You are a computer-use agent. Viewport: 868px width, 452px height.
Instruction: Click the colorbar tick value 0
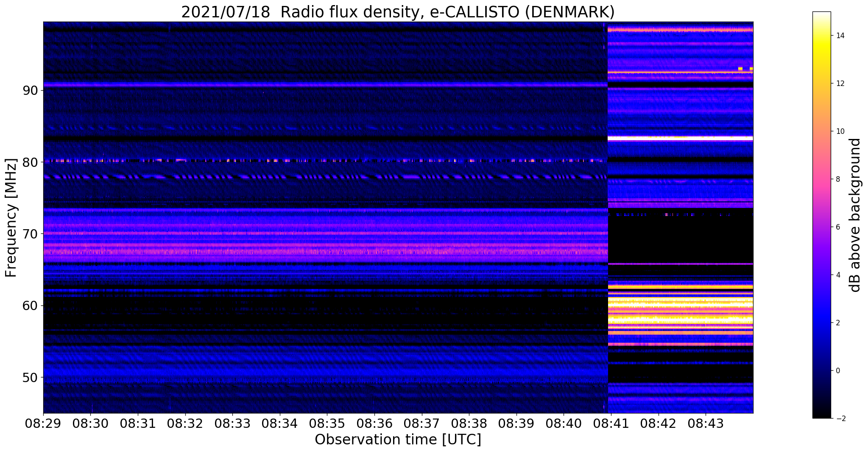click(837, 371)
